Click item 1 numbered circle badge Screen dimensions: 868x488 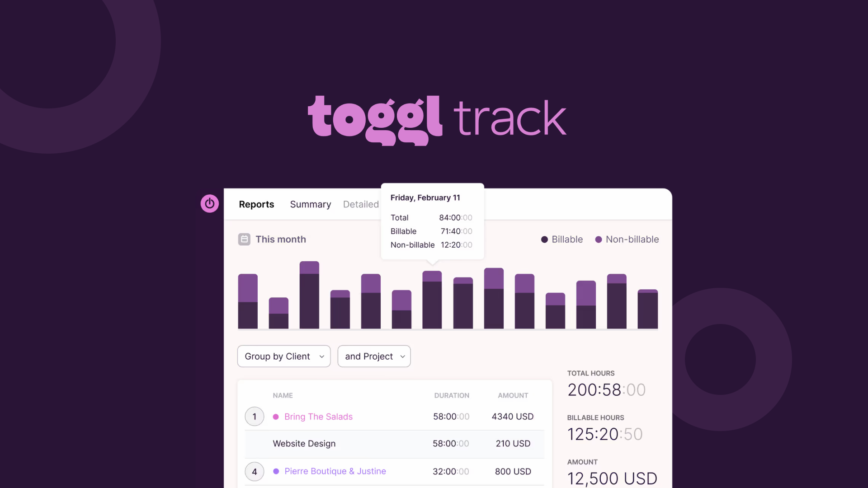(x=255, y=416)
